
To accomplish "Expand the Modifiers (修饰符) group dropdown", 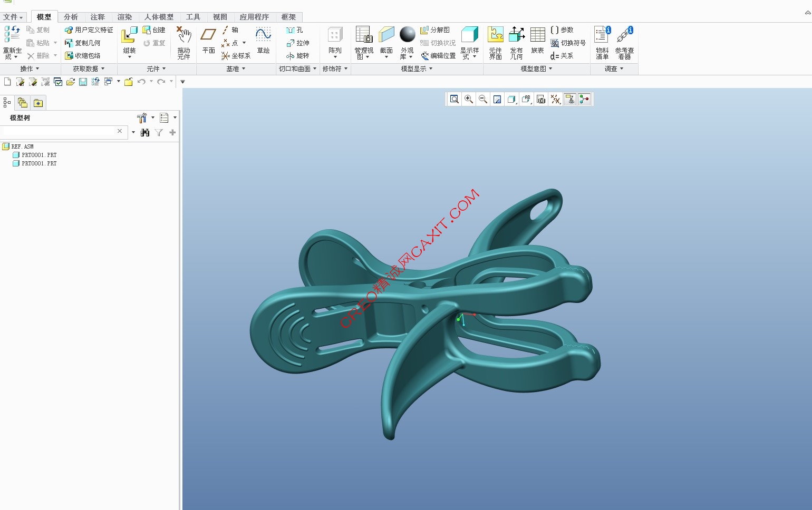I will [335, 68].
